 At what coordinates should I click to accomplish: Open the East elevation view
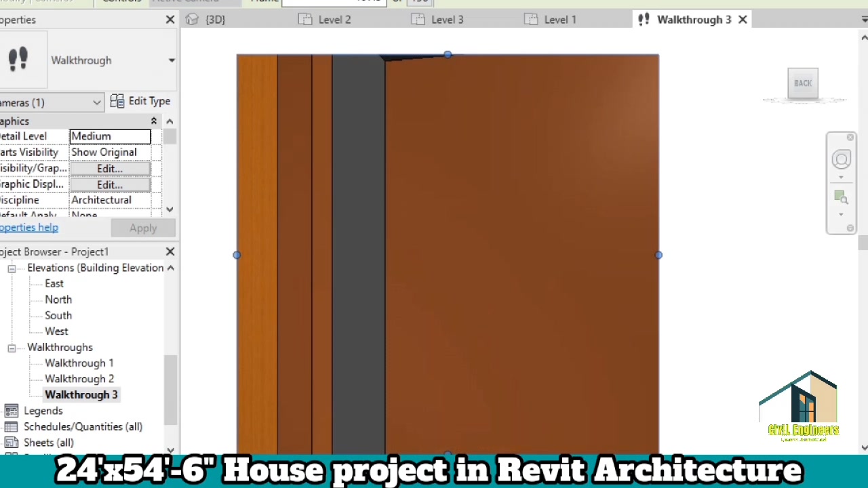[x=54, y=283]
